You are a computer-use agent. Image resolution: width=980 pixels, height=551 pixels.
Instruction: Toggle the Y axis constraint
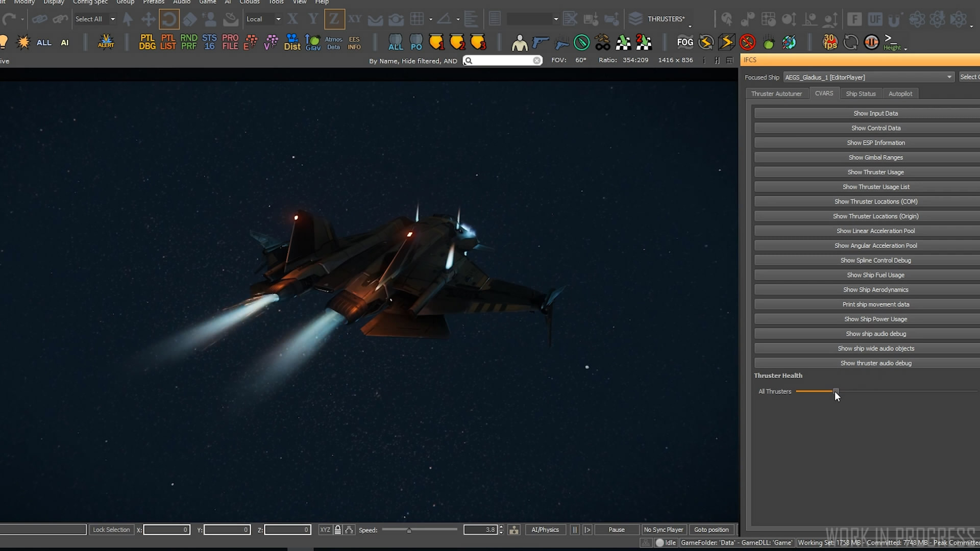click(x=313, y=19)
